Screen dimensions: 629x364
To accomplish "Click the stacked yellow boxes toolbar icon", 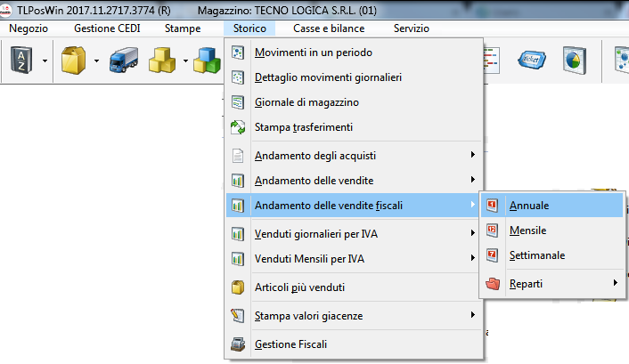I will pyautogui.click(x=162, y=61).
